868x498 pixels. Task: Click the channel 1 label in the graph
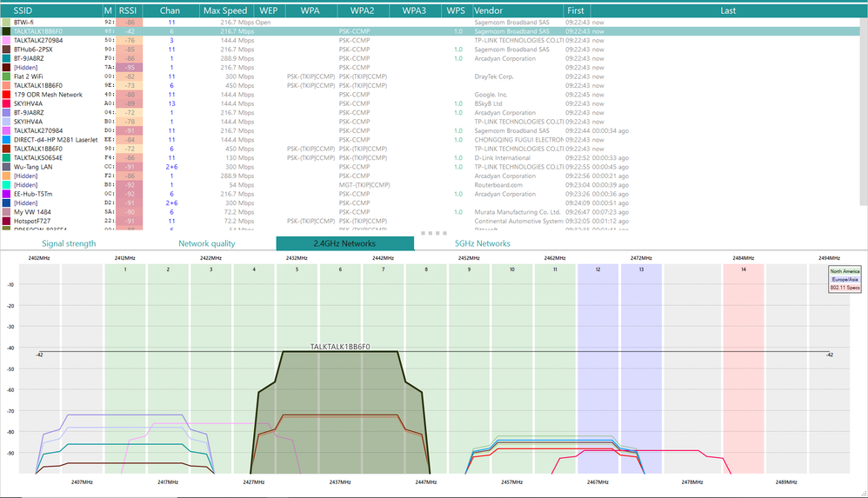pos(125,269)
